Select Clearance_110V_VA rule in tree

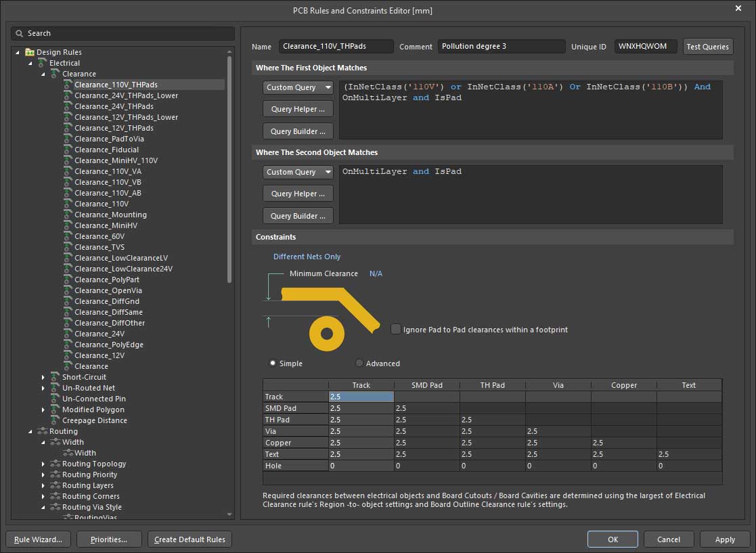tap(108, 171)
